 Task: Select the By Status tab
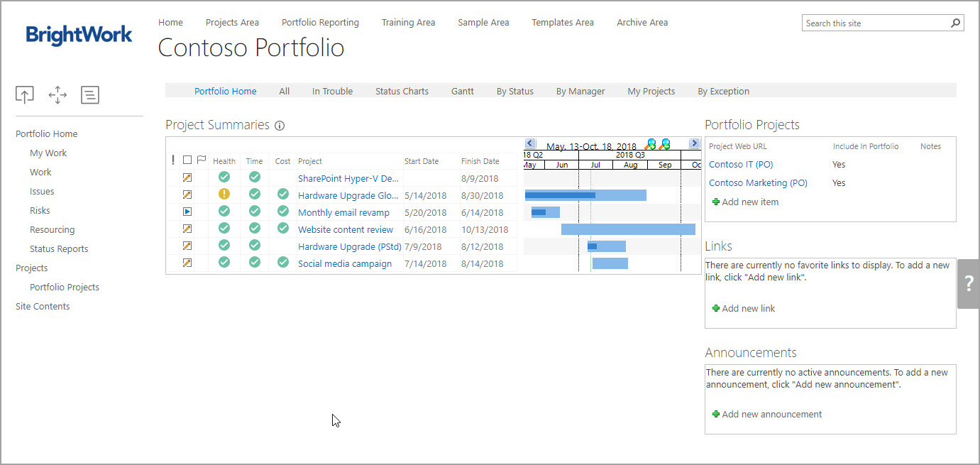515,91
